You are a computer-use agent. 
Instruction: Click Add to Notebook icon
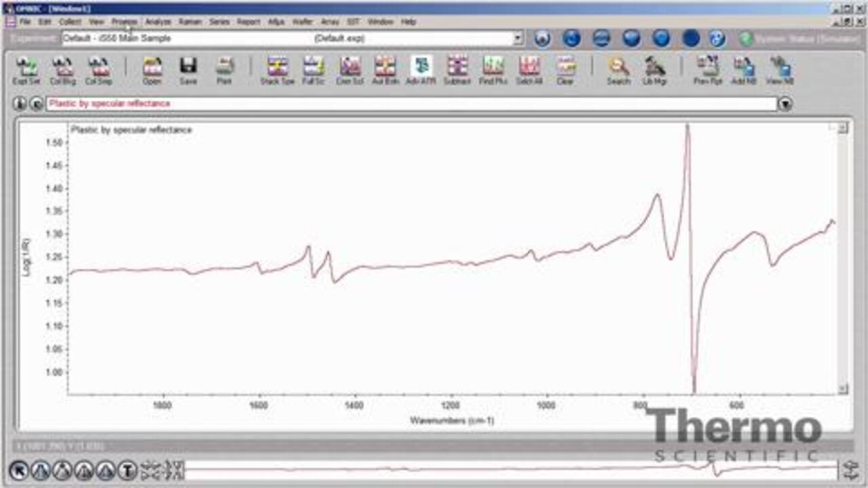pos(744,70)
